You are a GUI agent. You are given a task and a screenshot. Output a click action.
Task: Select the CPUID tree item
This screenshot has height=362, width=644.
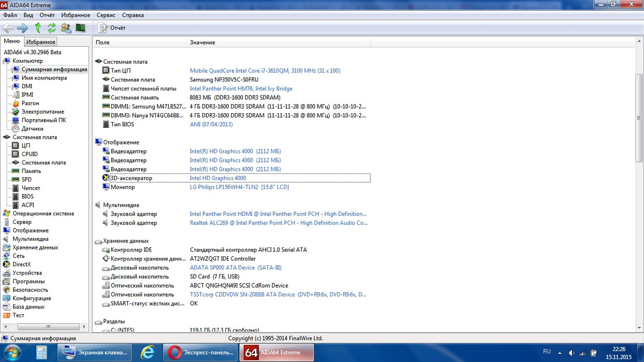[x=29, y=154]
